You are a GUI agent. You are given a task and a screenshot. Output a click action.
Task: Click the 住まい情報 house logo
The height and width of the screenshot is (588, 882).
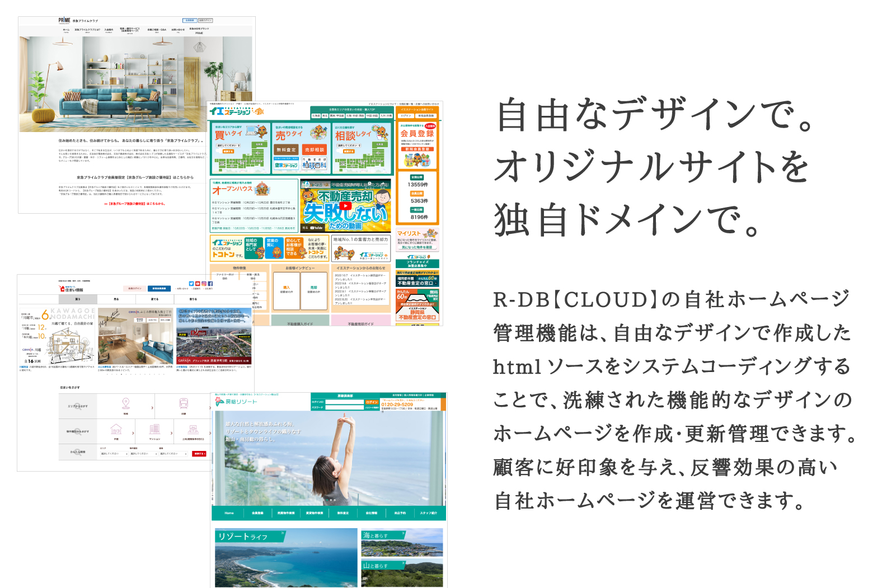(x=71, y=289)
